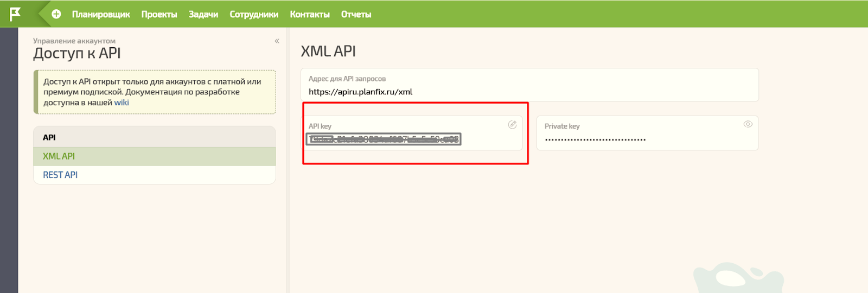Show the Private key with eye icon
This screenshot has width=868, height=293.
point(748,124)
